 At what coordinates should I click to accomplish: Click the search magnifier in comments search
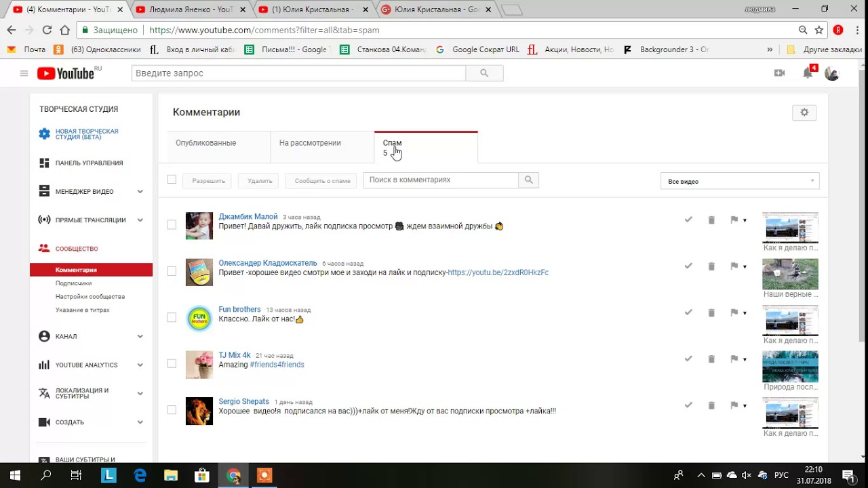pos(528,180)
